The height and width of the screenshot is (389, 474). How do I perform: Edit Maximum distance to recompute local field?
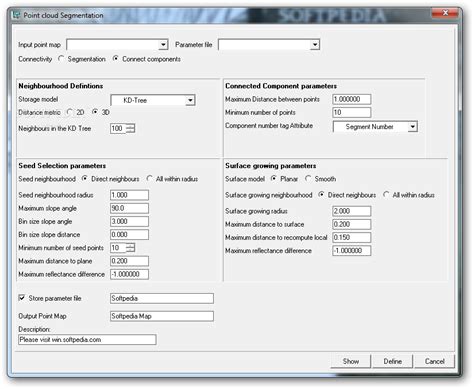point(352,237)
